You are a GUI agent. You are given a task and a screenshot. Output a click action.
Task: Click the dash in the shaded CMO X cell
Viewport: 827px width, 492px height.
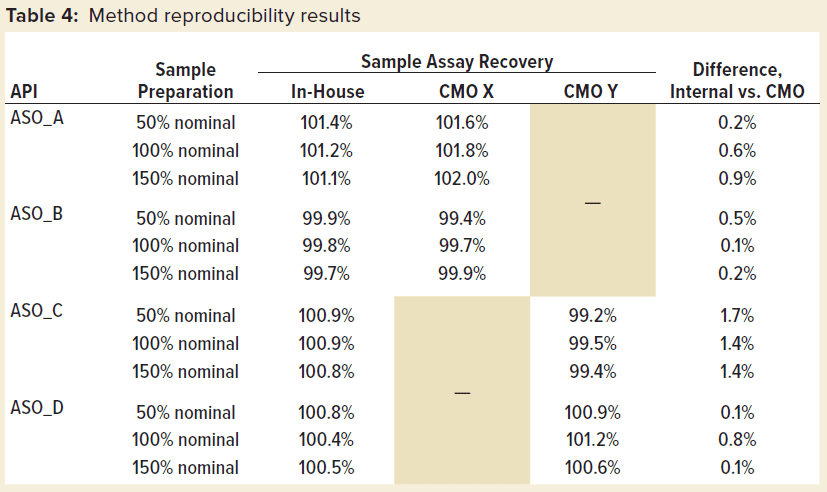461,393
